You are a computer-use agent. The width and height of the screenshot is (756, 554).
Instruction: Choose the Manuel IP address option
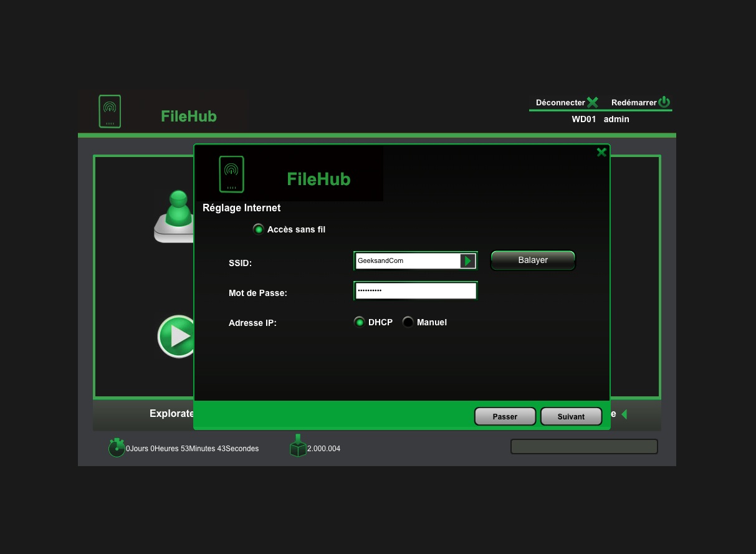(408, 322)
